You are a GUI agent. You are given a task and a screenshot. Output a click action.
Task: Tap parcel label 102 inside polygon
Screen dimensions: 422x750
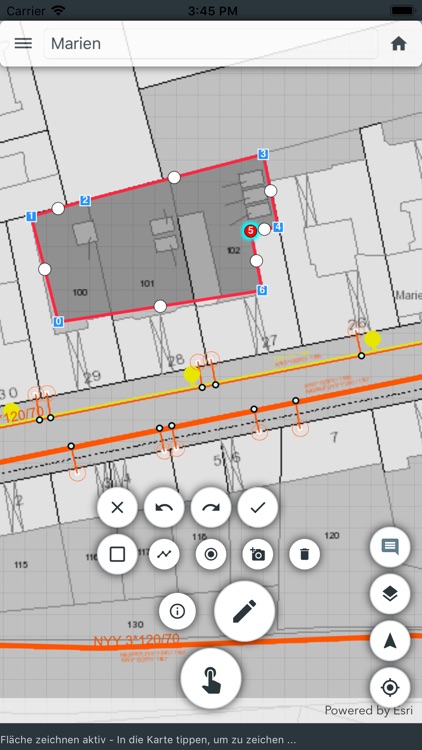(x=233, y=250)
